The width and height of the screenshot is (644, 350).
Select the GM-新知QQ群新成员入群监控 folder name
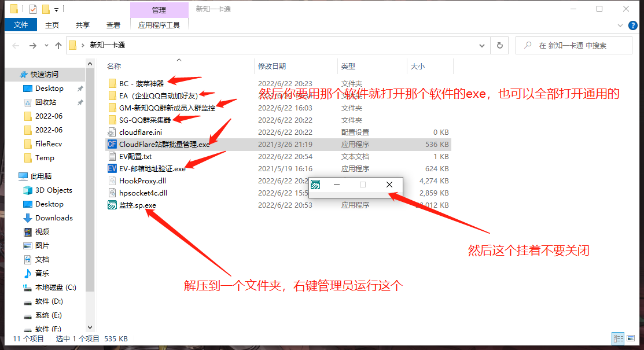[167, 108]
